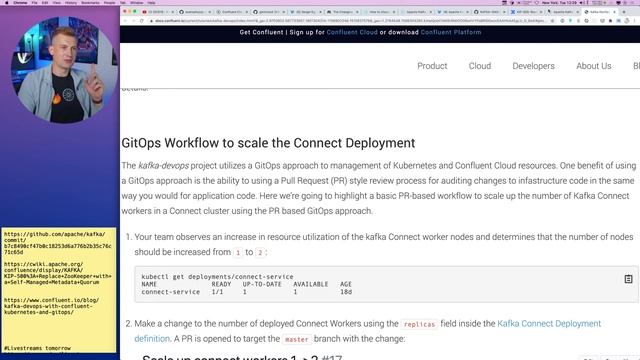The image size is (640, 360).
Task: Close the active Kafka docs tab
Action: tap(615, 12)
